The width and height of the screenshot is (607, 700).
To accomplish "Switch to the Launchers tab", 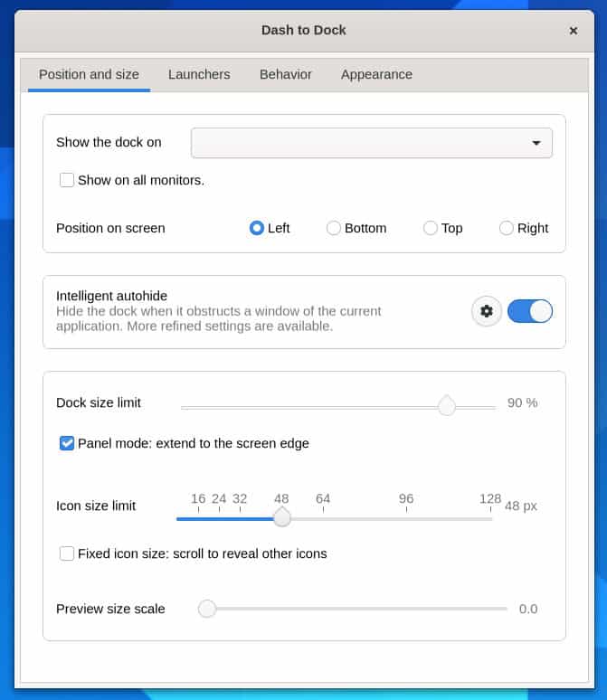I will pos(199,74).
